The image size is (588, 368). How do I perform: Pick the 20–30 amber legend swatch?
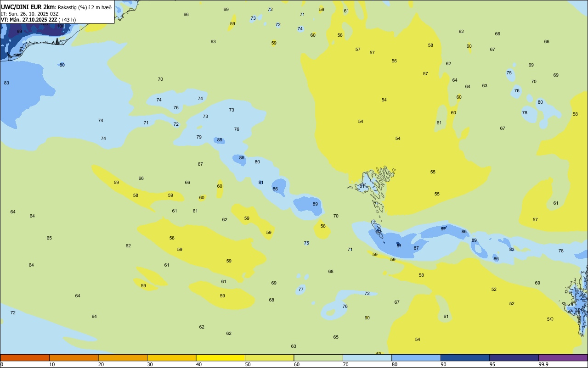coord(123,357)
